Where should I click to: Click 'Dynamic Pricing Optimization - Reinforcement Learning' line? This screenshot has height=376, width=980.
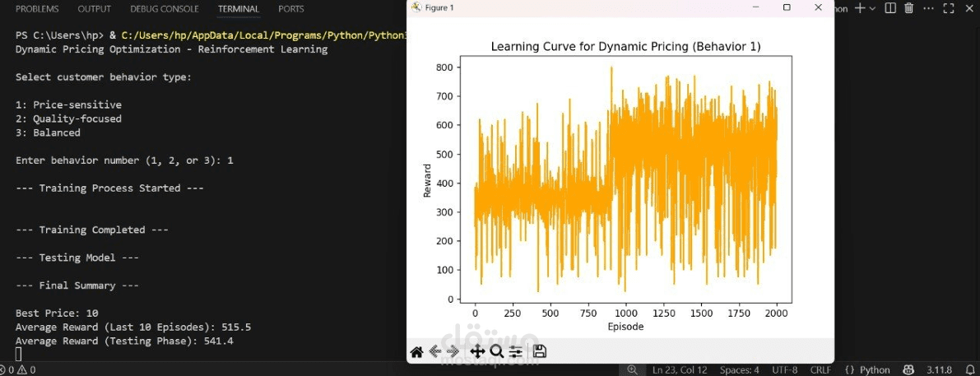coord(171,49)
